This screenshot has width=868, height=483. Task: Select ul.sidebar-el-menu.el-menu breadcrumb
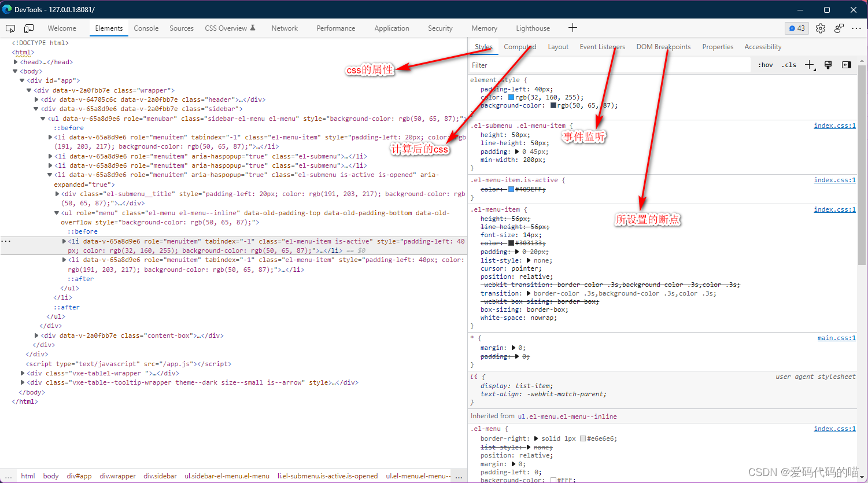click(x=227, y=476)
